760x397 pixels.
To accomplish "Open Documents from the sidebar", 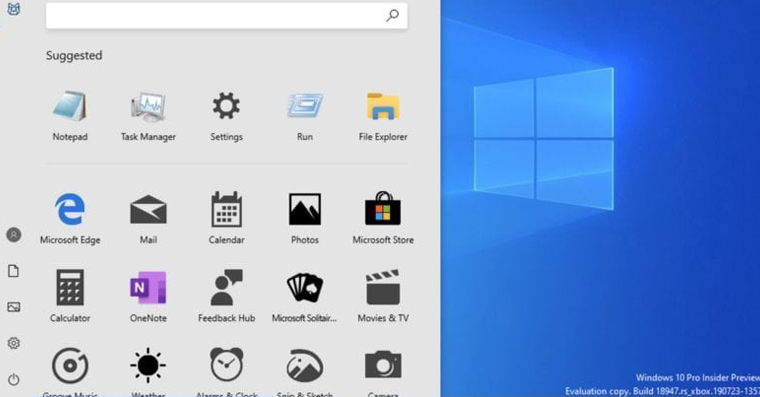I will pyautogui.click(x=14, y=271).
